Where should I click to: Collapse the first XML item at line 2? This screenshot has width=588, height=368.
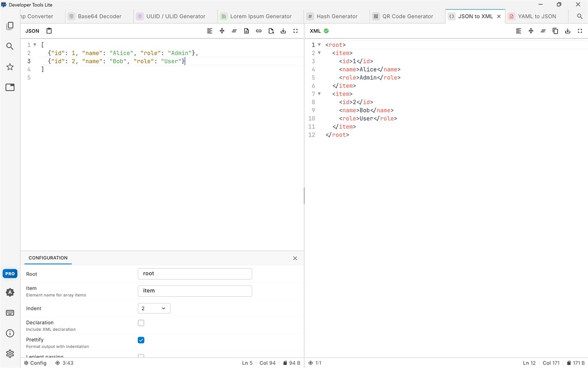coord(319,53)
